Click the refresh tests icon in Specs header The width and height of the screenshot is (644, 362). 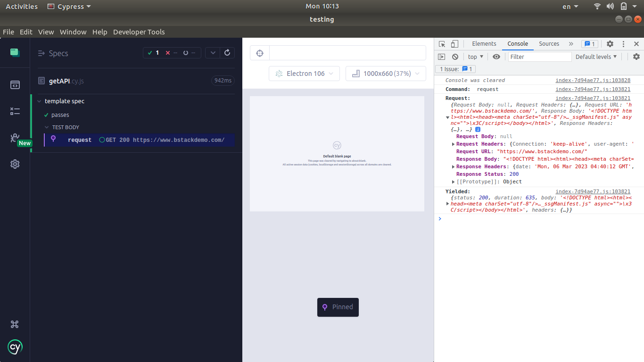(227, 52)
